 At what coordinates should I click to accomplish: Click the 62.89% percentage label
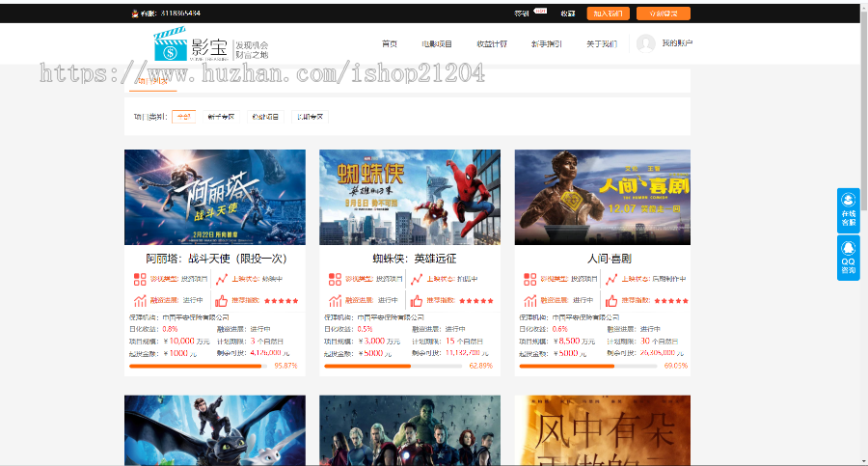pyautogui.click(x=480, y=367)
